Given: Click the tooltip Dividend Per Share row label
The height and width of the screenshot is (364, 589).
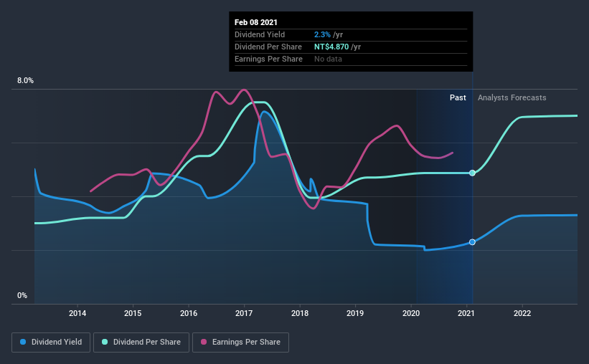Looking at the screenshot, I should tap(268, 47).
